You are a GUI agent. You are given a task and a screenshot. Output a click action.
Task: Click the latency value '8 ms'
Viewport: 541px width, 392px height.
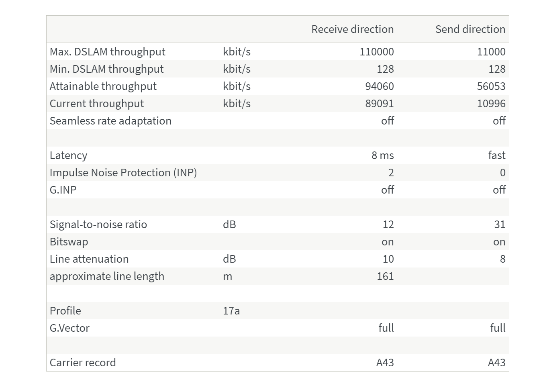click(383, 155)
